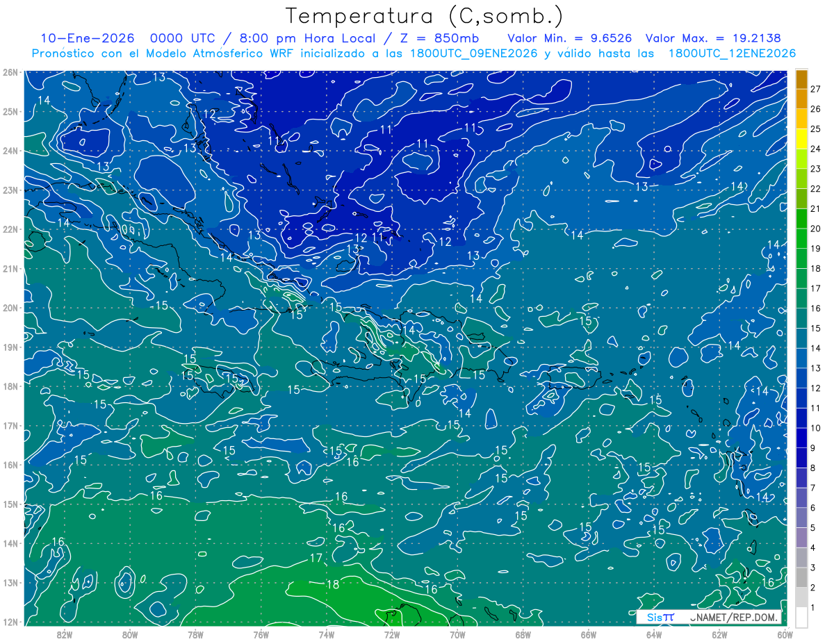Click the "13N" latitude axis label
Image resolution: width=834 pixels, height=644 pixels.
(10, 582)
